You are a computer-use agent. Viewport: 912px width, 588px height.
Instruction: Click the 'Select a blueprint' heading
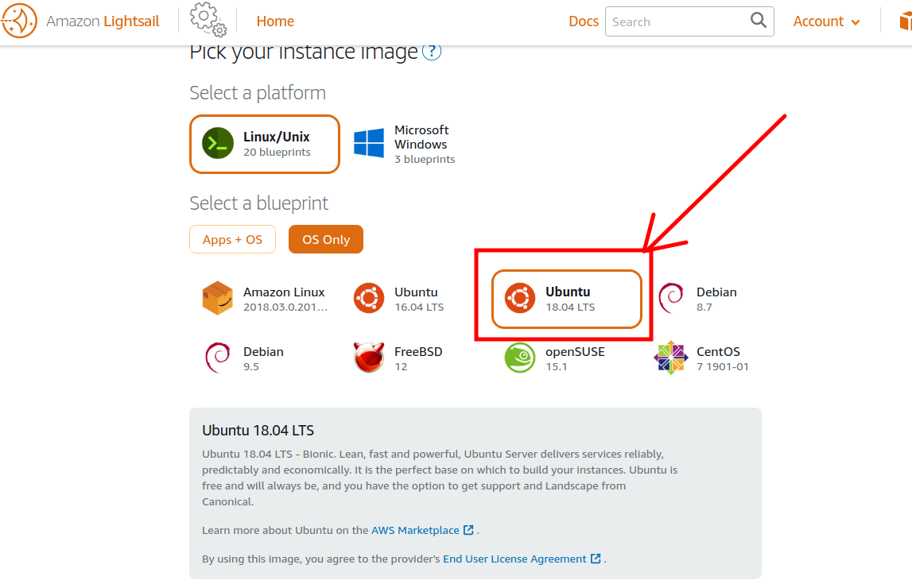tap(259, 203)
